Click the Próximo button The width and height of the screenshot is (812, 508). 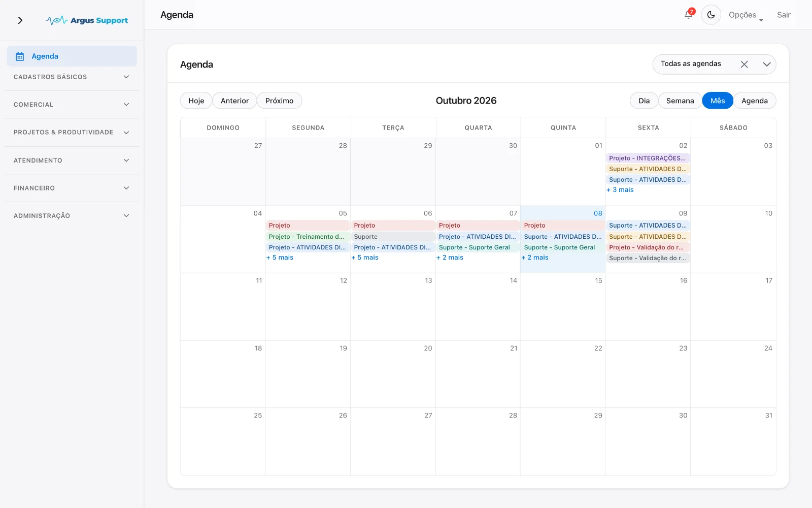(x=279, y=101)
